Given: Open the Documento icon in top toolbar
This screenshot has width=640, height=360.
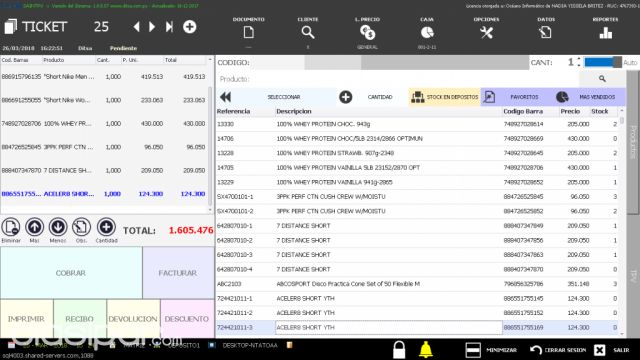Looking at the screenshot, I should (x=249, y=32).
